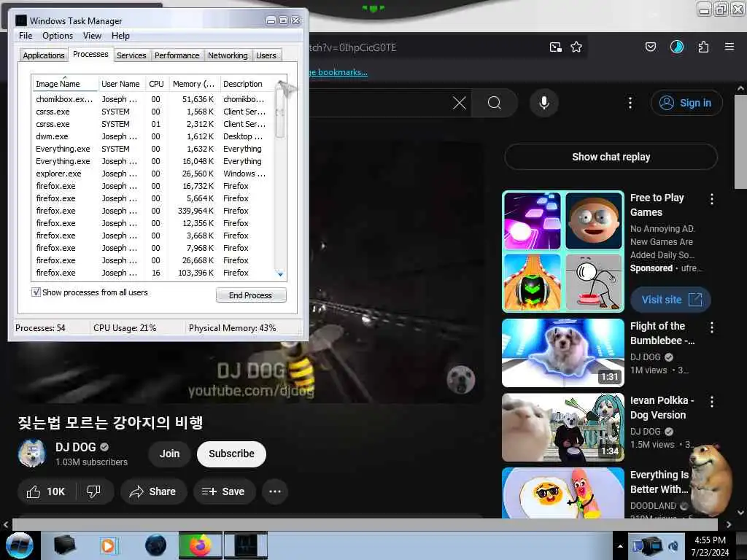The width and height of the screenshot is (747, 560).
Task: Click the YouTube Sign in button
Action: [x=686, y=103]
